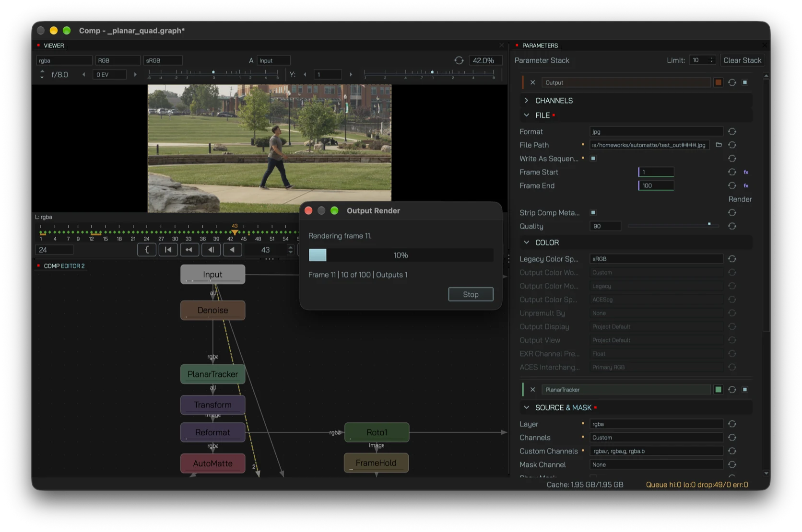Viewport: 802px width, 532px height.
Task: Refresh the viewer next to zoom percentage
Action: 459,60
